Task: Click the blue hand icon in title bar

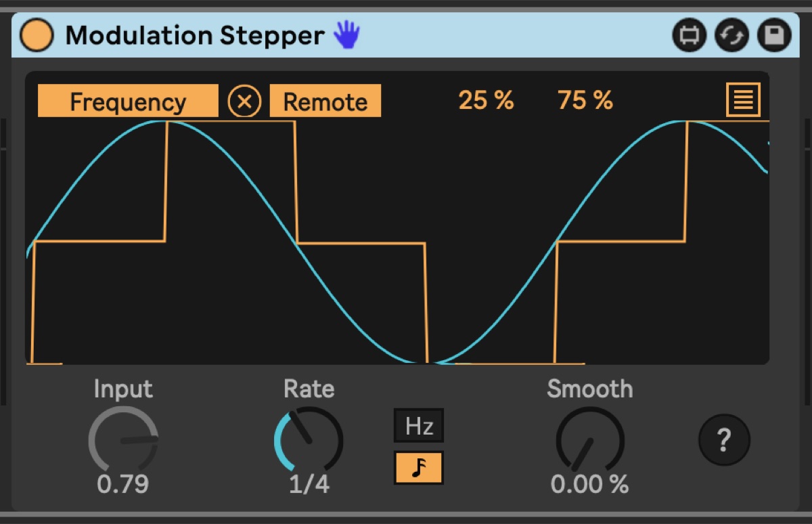Action: (347, 35)
